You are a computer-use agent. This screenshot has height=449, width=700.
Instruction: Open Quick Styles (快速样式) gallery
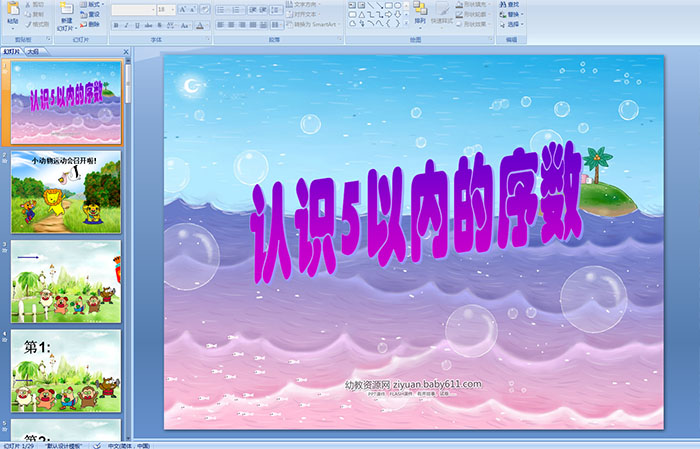click(442, 13)
